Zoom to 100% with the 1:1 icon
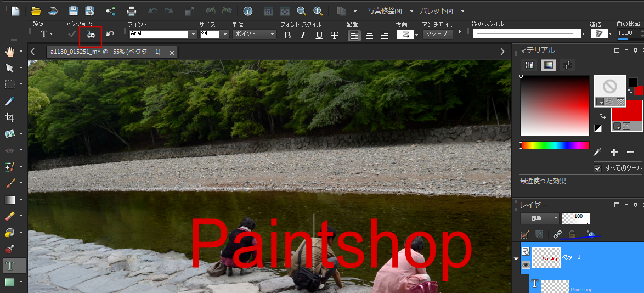 click(x=268, y=10)
